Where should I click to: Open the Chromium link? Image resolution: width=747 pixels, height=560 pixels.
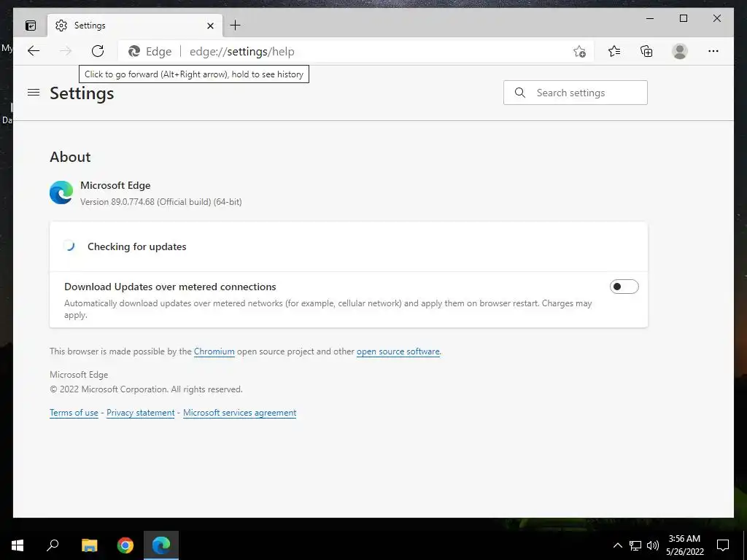tap(214, 351)
